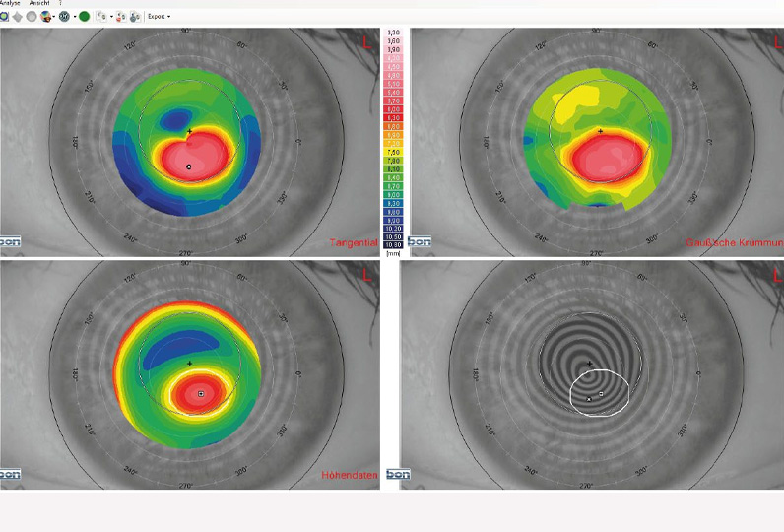Click the apex dot marker in Tangential map
Viewport: 784px width, 532px height.
(188, 167)
